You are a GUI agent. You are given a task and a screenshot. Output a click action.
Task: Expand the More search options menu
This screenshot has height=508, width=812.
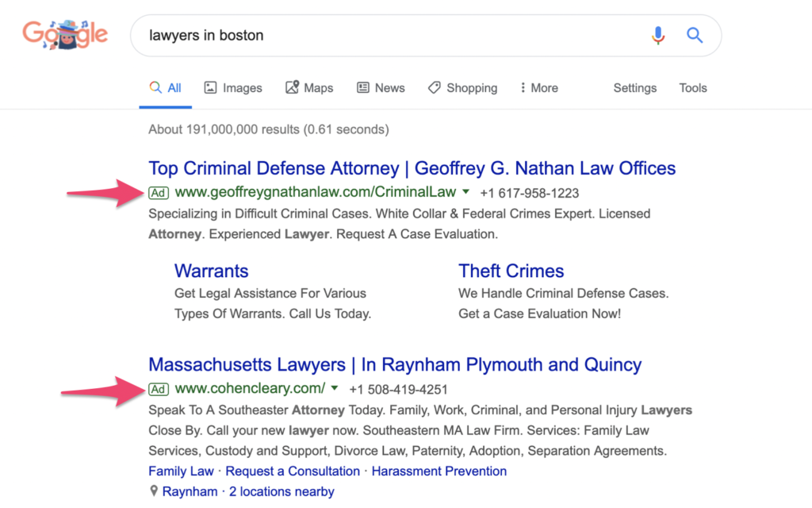539,88
